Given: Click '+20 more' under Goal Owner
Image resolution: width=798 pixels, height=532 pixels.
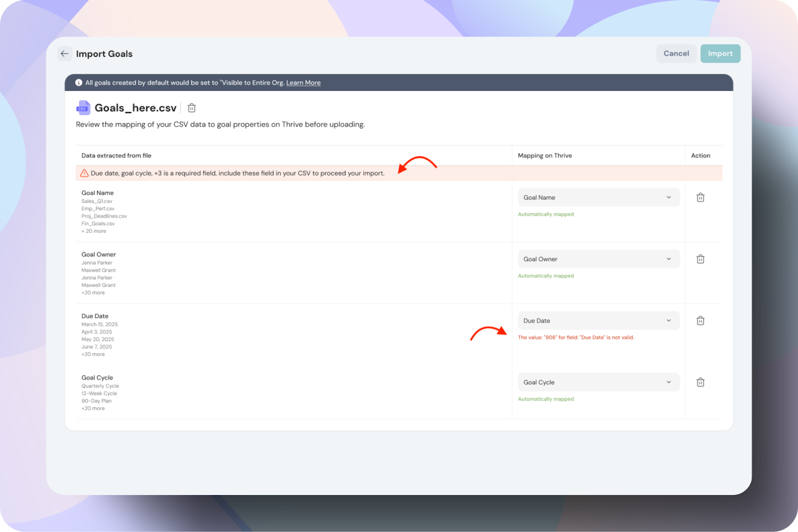Looking at the screenshot, I should (93, 293).
